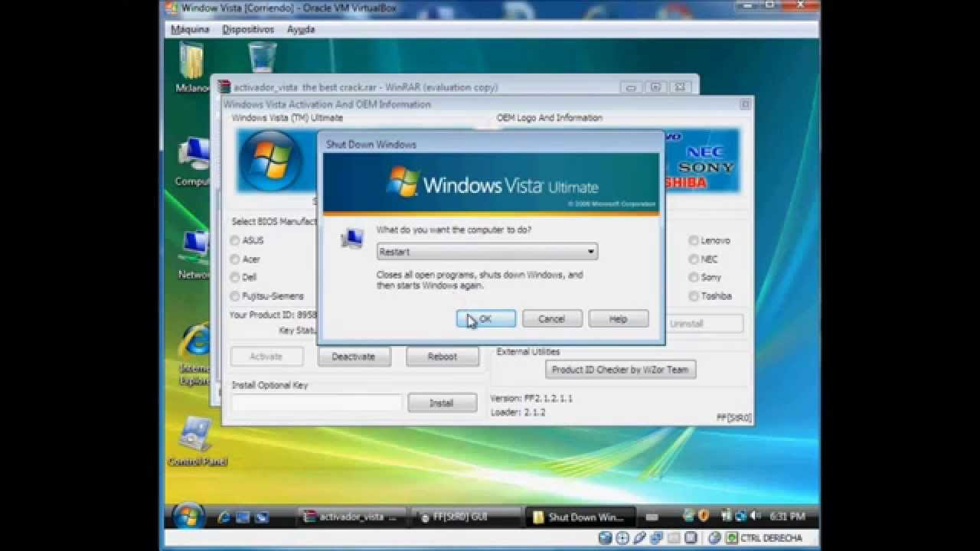Viewport: 980px width, 551px height.
Task: Cancel the Shut Down Windows dialog
Action: 551,319
